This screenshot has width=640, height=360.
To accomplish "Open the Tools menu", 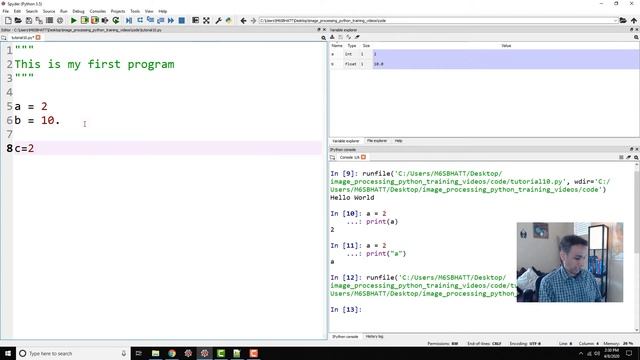I will coord(135,11).
